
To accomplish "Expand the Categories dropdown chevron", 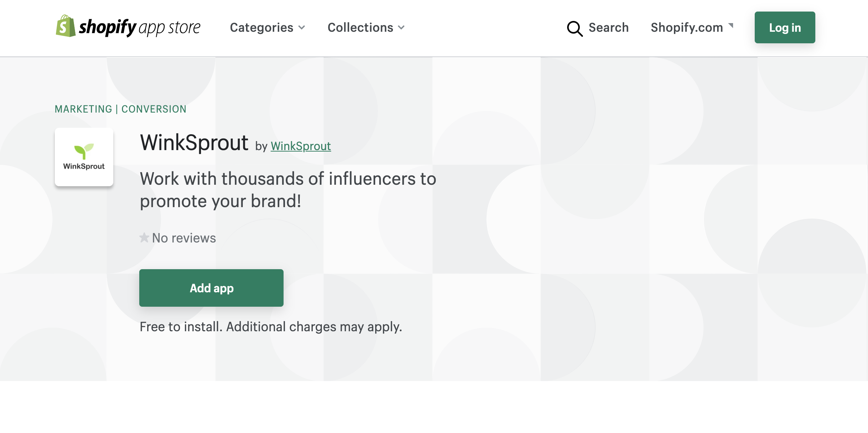I will (302, 28).
